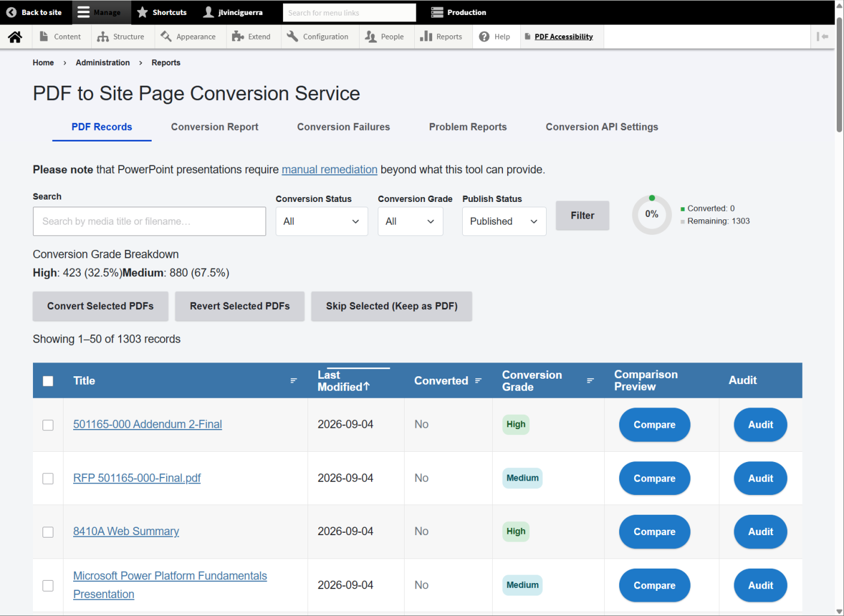Open the 501165-000 Addendum 2-Final link
This screenshot has height=616, width=844.
click(147, 424)
